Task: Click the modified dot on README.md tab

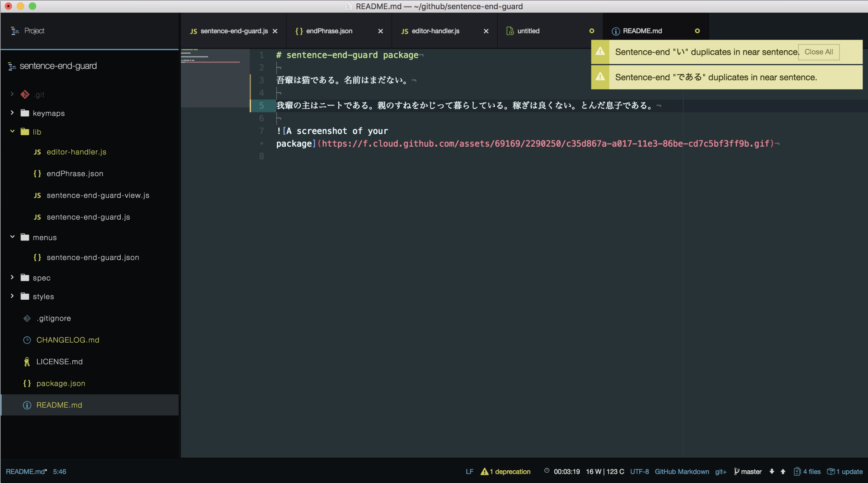Action: pos(697,31)
